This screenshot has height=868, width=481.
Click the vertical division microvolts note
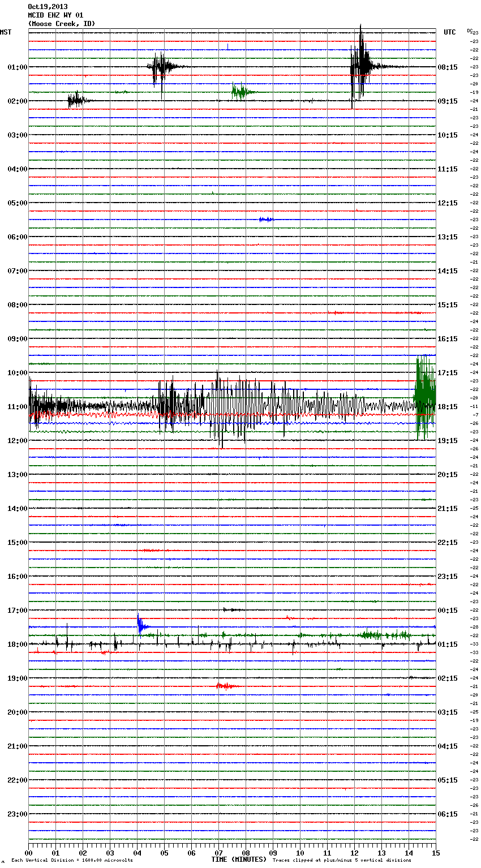(x=72, y=860)
